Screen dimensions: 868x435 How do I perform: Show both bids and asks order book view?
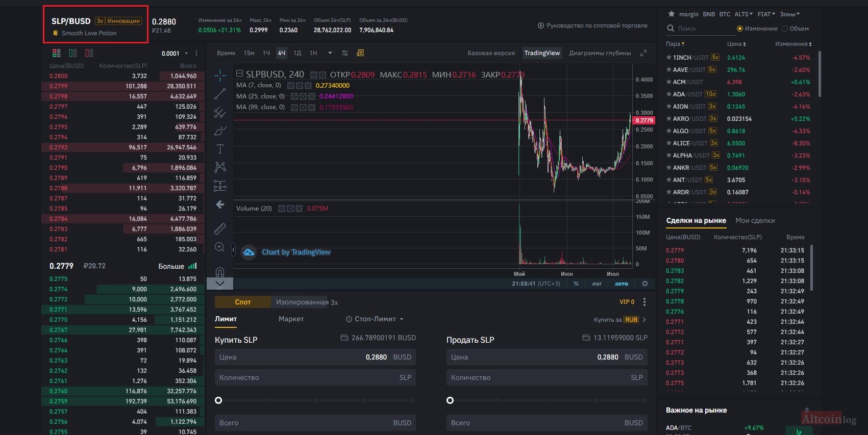click(57, 53)
